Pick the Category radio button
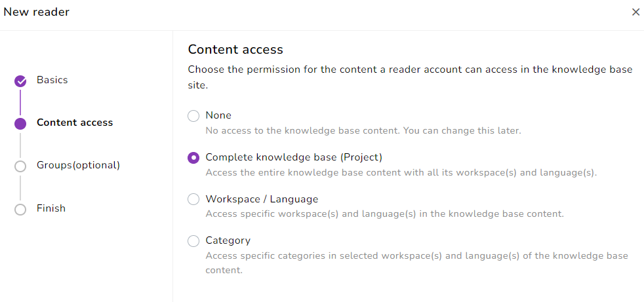Viewport: 644px width, 302px height. pyautogui.click(x=193, y=241)
